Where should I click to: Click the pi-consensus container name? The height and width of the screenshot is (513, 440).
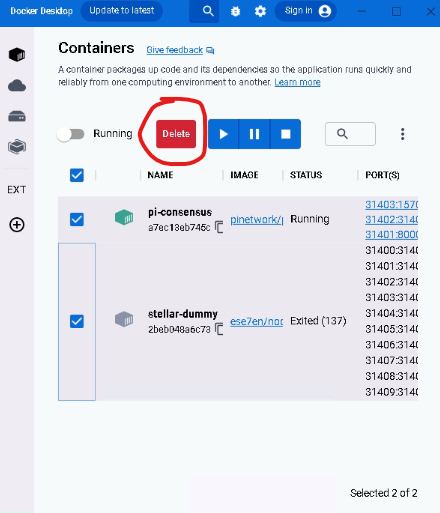(x=180, y=212)
